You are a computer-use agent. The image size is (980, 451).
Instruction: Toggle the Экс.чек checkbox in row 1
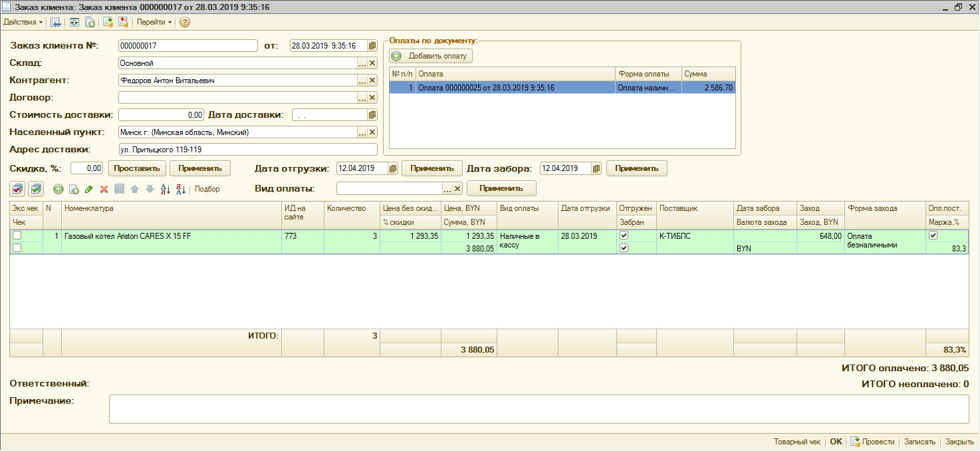(17, 235)
